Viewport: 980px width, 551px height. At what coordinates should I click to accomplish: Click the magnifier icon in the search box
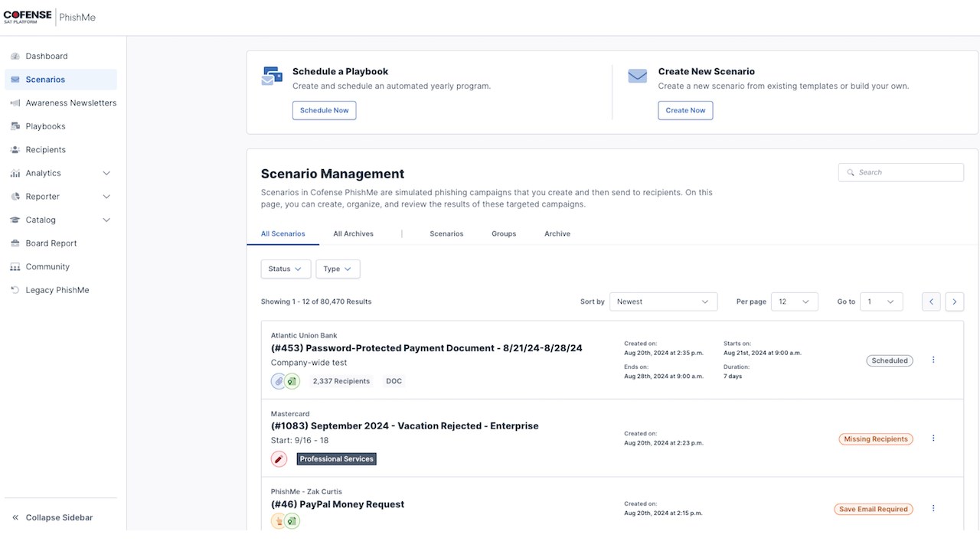click(850, 173)
